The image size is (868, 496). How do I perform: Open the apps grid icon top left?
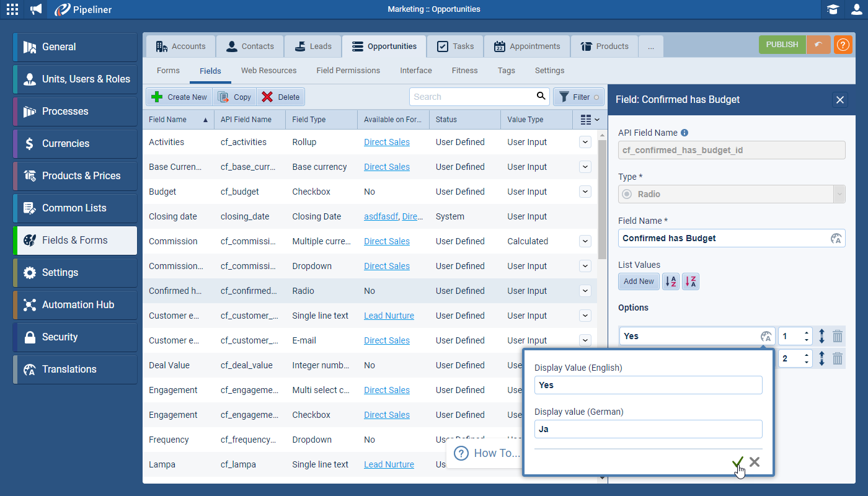pyautogui.click(x=12, y=9)
